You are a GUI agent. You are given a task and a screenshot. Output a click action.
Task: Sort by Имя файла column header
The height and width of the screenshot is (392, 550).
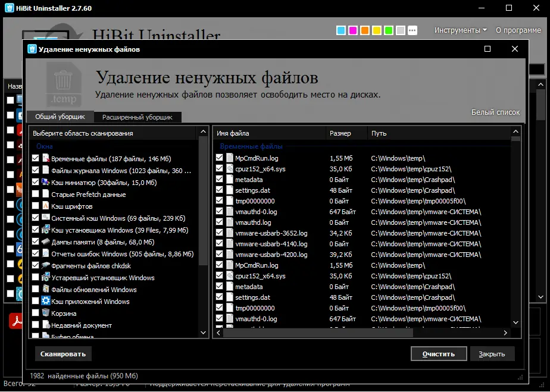pyautogui.click(x=270, y=133)
